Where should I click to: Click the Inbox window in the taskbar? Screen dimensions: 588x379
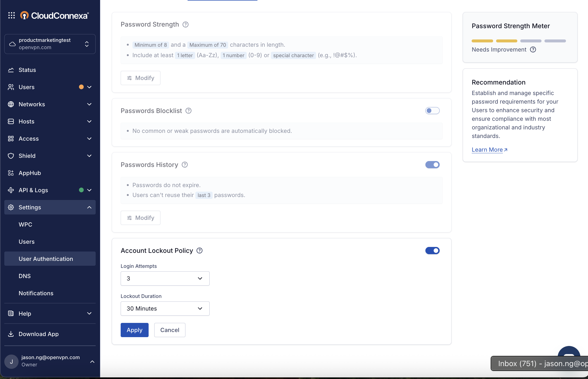539,363
